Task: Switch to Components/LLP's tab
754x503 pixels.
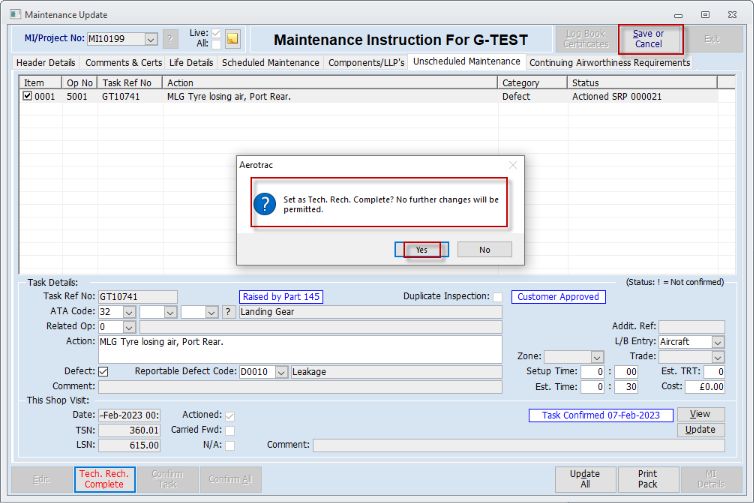Action: [x=366, y=63]
